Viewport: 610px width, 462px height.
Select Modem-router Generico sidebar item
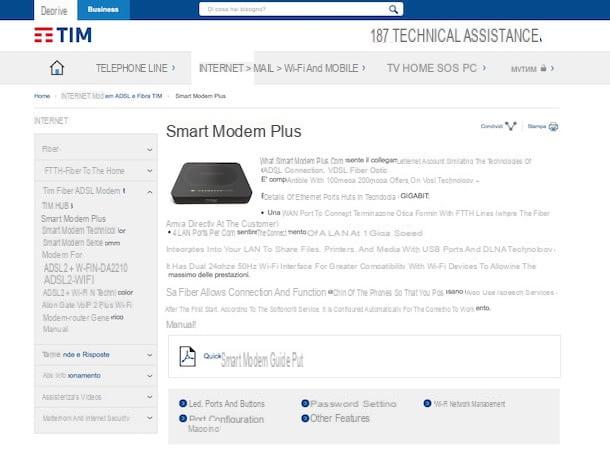click(x=82, y=317)
